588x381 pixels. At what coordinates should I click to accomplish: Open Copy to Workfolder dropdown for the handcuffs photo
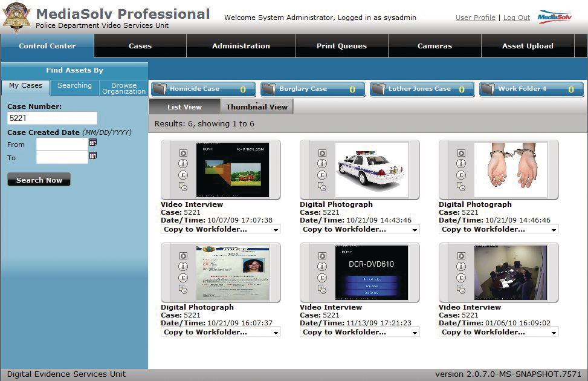(x=499, y=230)
